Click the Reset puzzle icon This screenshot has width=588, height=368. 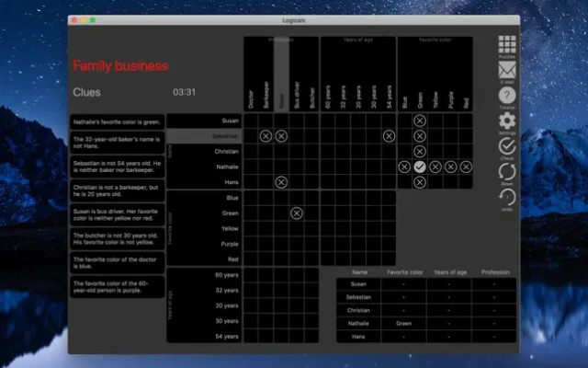(x=506, y=172)
